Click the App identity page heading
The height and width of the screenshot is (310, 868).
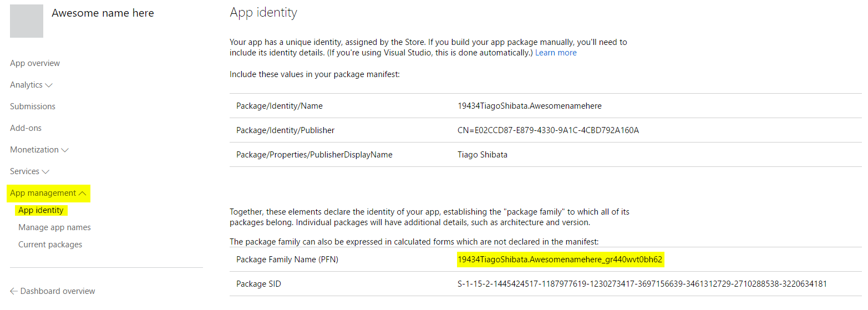(x=263, y=13)
